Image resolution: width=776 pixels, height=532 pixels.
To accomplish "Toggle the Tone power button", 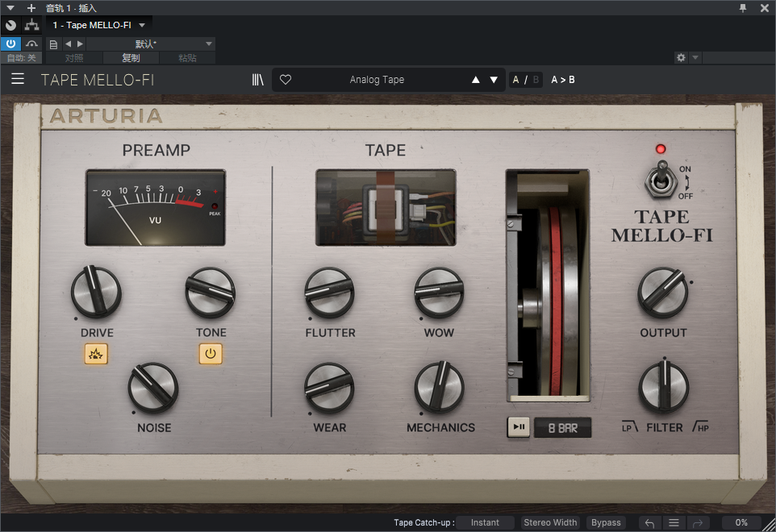I will pyautogui.click(x=211, y=354).
